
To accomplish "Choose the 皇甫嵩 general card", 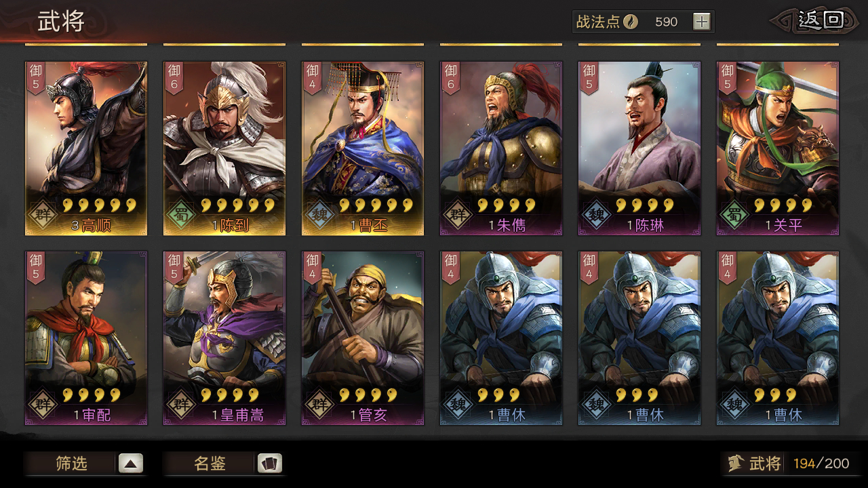I will click(x=224, y=338).
